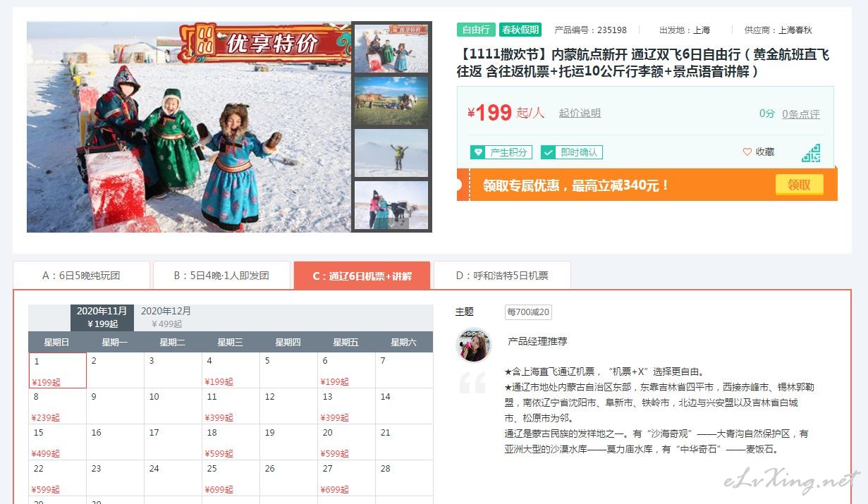Choose November 22 departure date
This screenshot has height=504, width=868.
point(58,479)
